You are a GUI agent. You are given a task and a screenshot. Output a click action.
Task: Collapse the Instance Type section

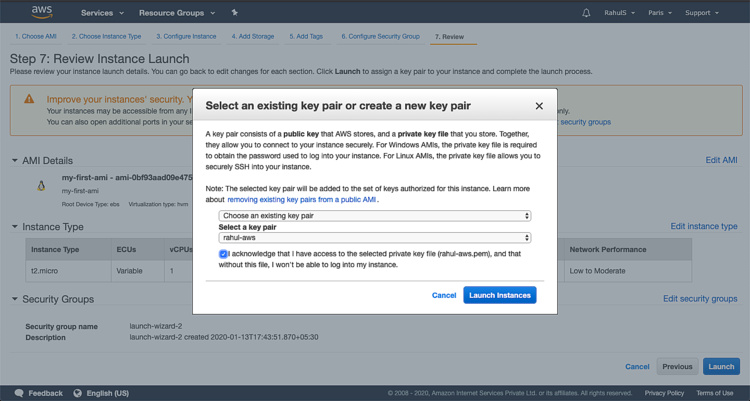(15, 227)
